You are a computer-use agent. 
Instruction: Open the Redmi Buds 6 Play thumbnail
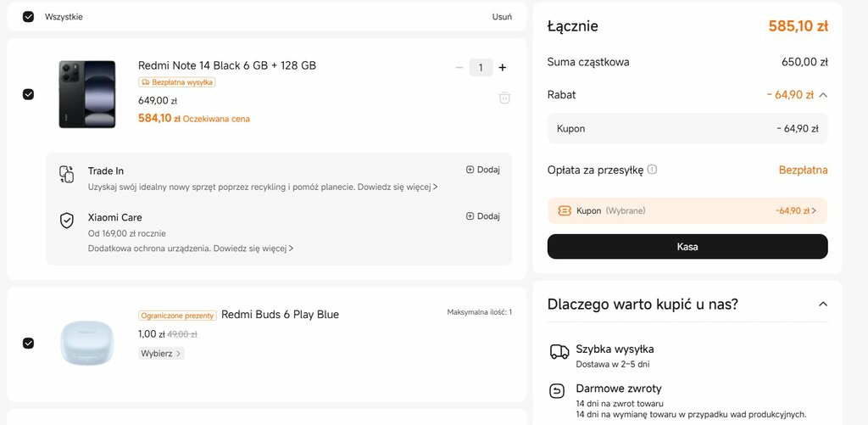point(86,343)
